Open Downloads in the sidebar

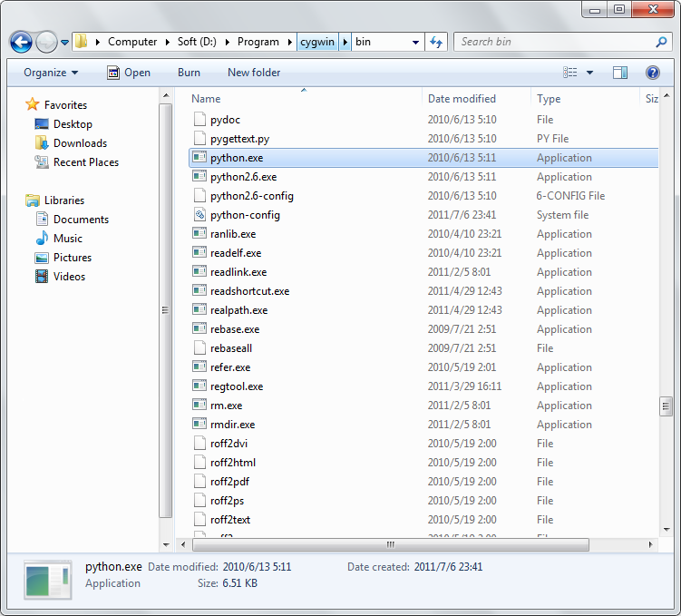click(80, 143)
